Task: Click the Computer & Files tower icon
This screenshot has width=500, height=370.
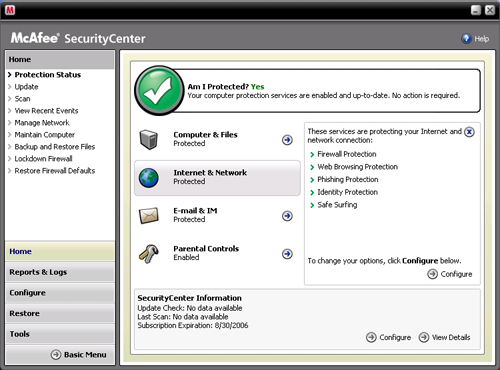Action: click(x=148, y=140)
